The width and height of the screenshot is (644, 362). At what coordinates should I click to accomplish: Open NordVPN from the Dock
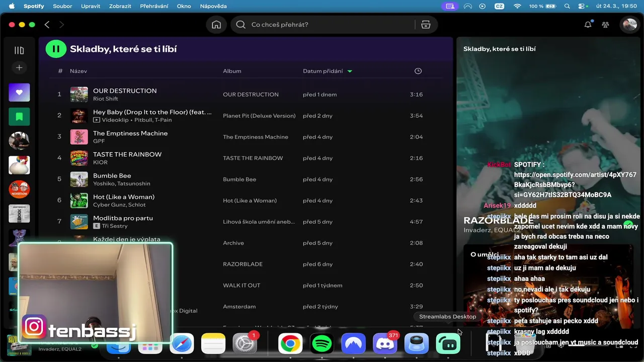353,344
